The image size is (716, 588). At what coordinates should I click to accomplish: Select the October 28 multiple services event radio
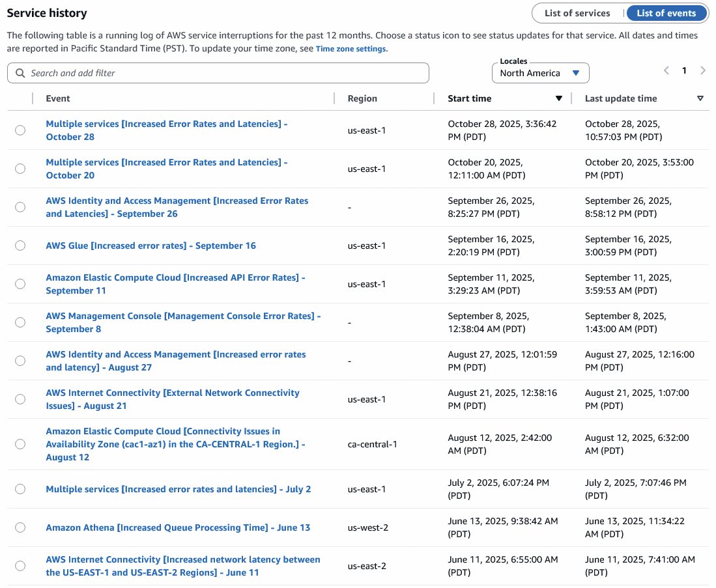tap(20, 130)
